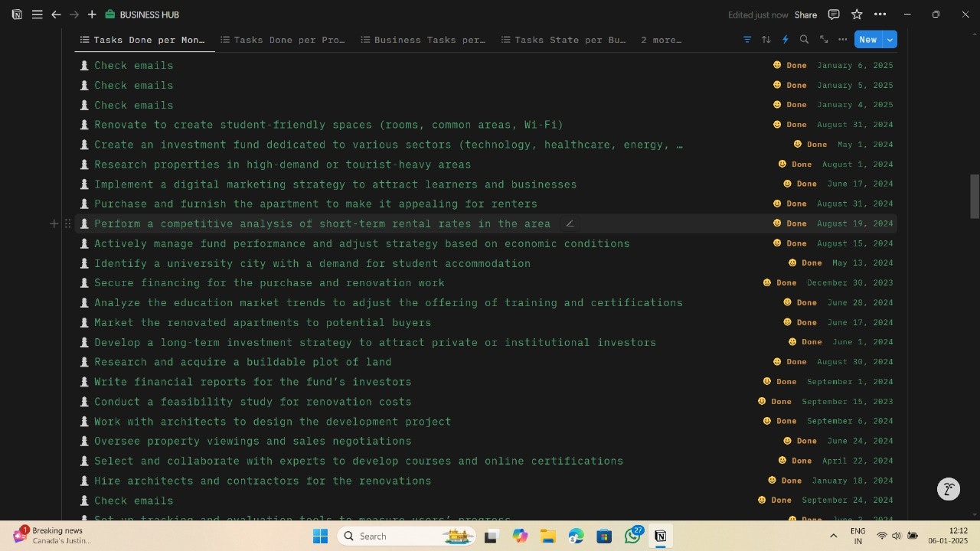Click the Done status dated December 30, 2023
980x551 pixels.
[x=779, y=283]
